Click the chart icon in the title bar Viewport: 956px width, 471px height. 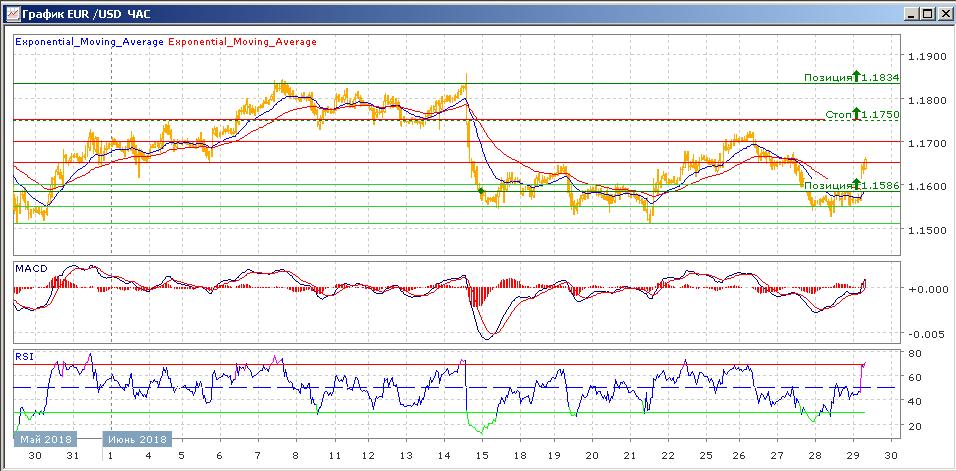tap(12, 13)
